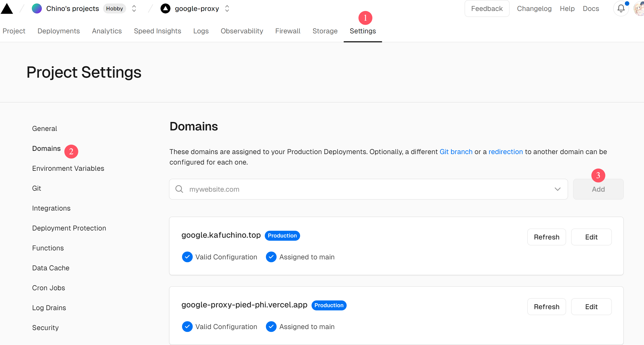
Task: Open the project switcher chevrons
Action: [227, 9]
